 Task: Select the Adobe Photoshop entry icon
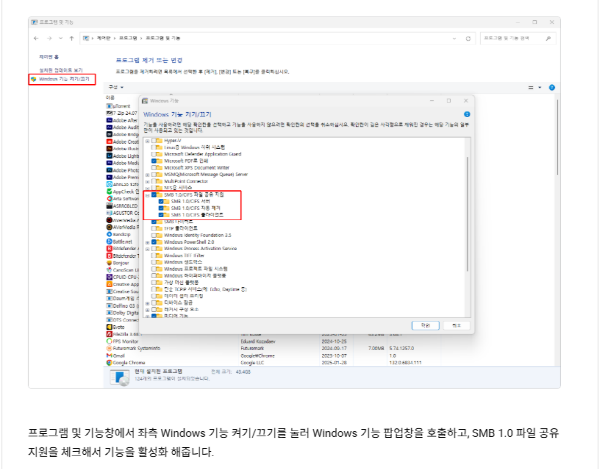[x=109, y=170]
